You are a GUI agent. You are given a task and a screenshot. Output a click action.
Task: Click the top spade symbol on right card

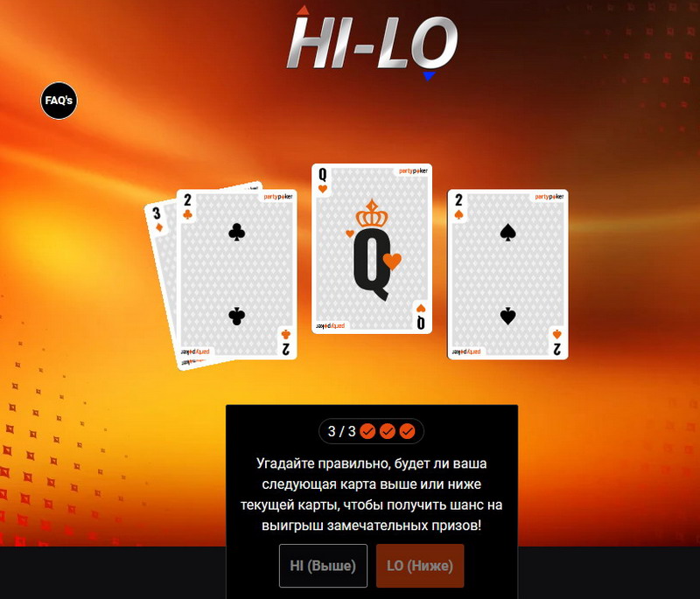click(x=508, y=233)
